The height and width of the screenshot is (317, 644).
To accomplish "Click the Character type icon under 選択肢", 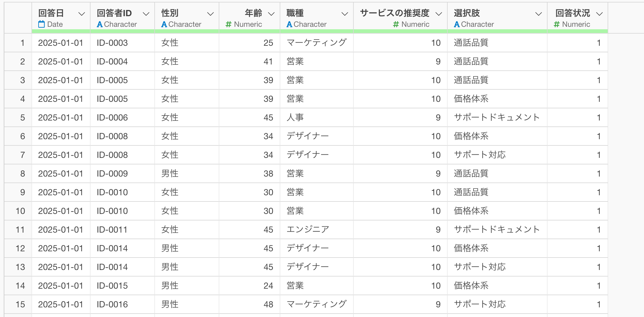I will tap(457, 24).
